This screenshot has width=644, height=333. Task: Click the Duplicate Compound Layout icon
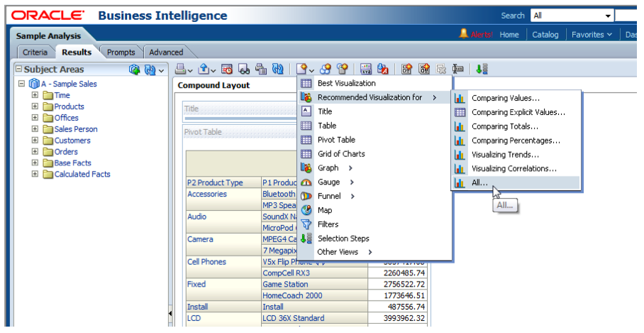click(x=424, y=69)
